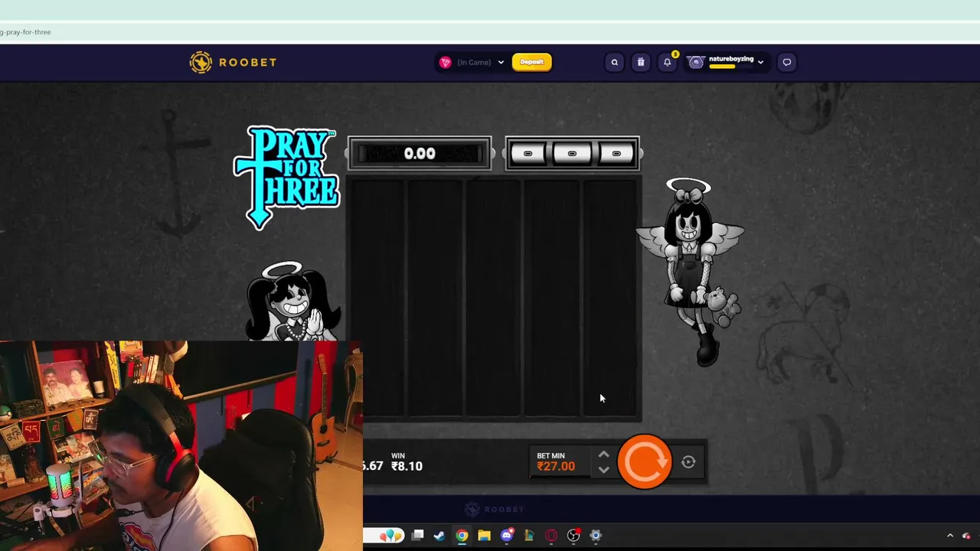Click the muted network tray icon
This screenshot has height=551, width=980.
pyautogui.click(x=967, y=536)
